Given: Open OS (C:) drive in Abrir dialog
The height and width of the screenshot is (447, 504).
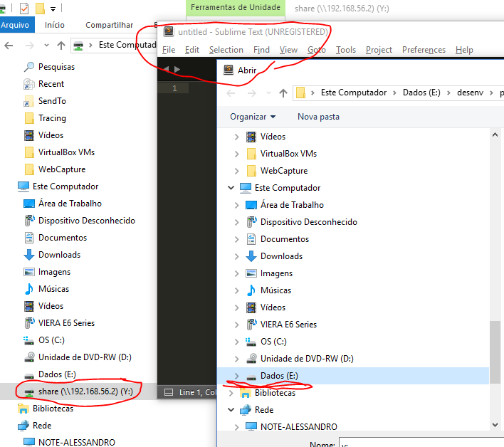Looking at the screenshot, I should (x=274, y=342).
